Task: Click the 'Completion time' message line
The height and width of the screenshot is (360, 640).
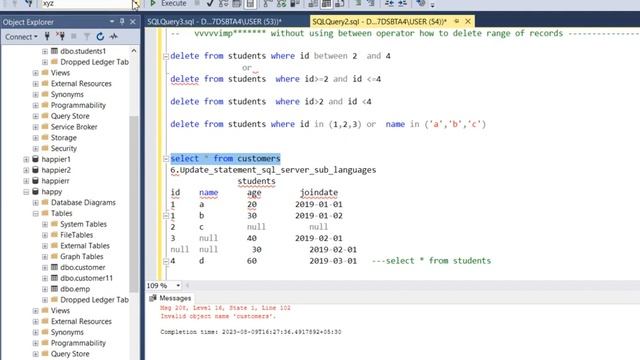Action: 251,332
